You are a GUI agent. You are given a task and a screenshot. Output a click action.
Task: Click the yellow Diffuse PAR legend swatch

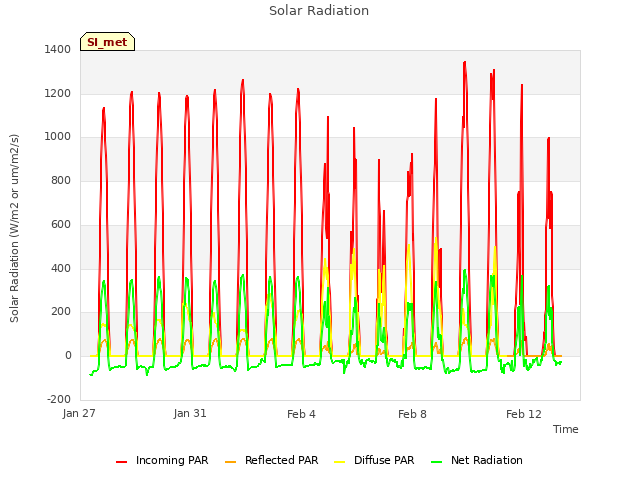tap(339, 462)
